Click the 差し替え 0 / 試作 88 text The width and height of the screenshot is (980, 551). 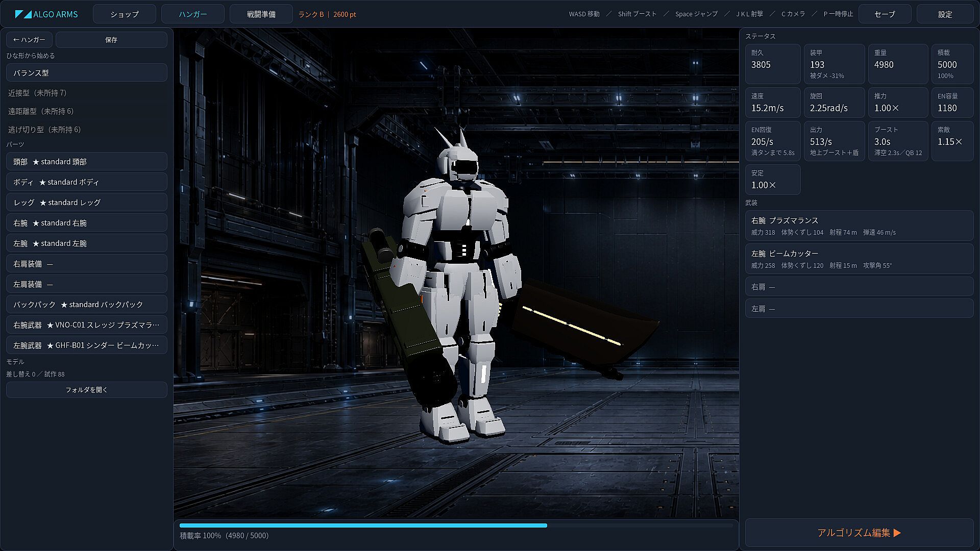(x=35, y=374)
